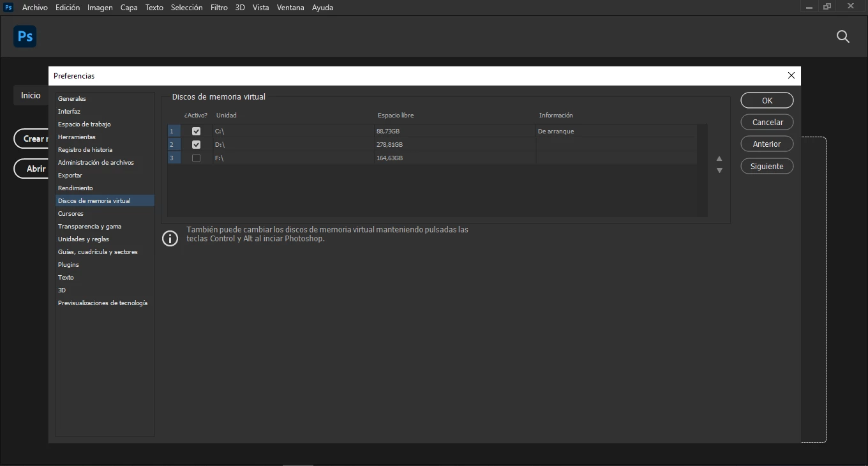Uncheck the D:\ drive active checkbox
The image size is (868, 466).
pyautogui.click(x=196, y=144)
